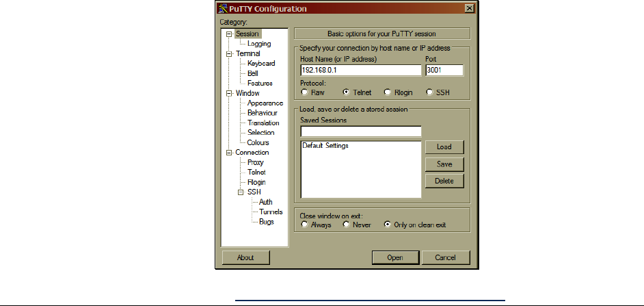The height and width of the screenshot is (306, 644).
Task: Click the Delete session button
Action: 444,181
